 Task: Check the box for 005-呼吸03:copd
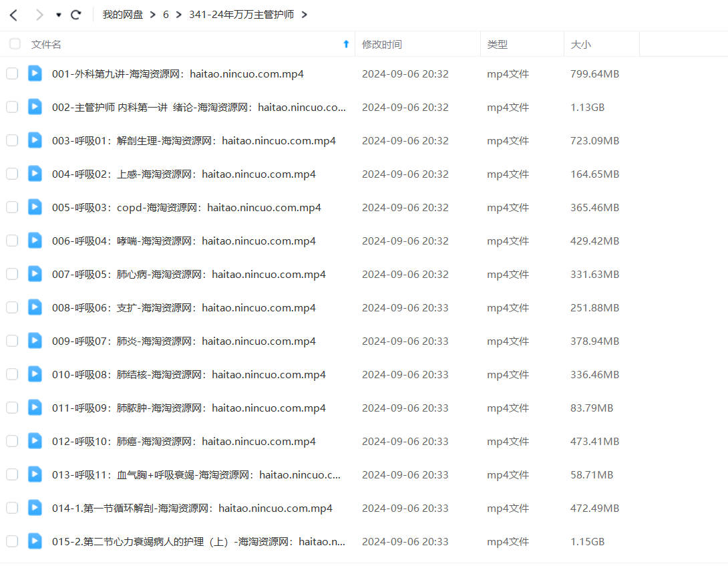pyautogui.click(x=12, y=207)
